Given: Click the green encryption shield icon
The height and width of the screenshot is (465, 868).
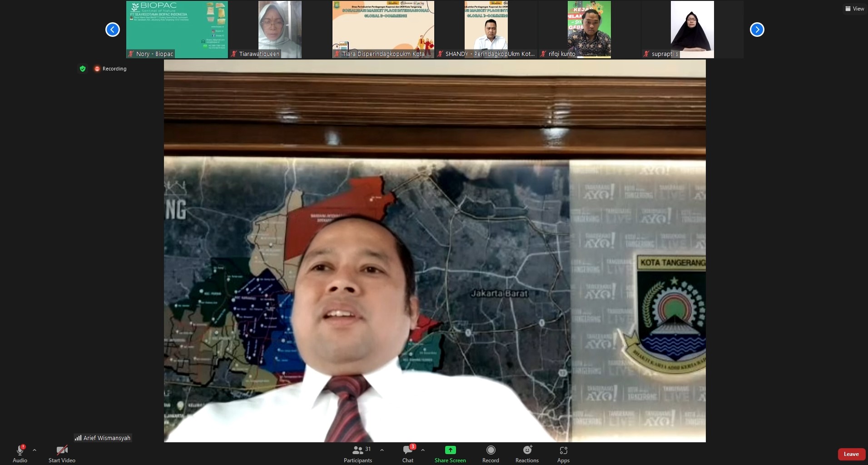Looking at the screenshot, I should (x=83, y=69).
